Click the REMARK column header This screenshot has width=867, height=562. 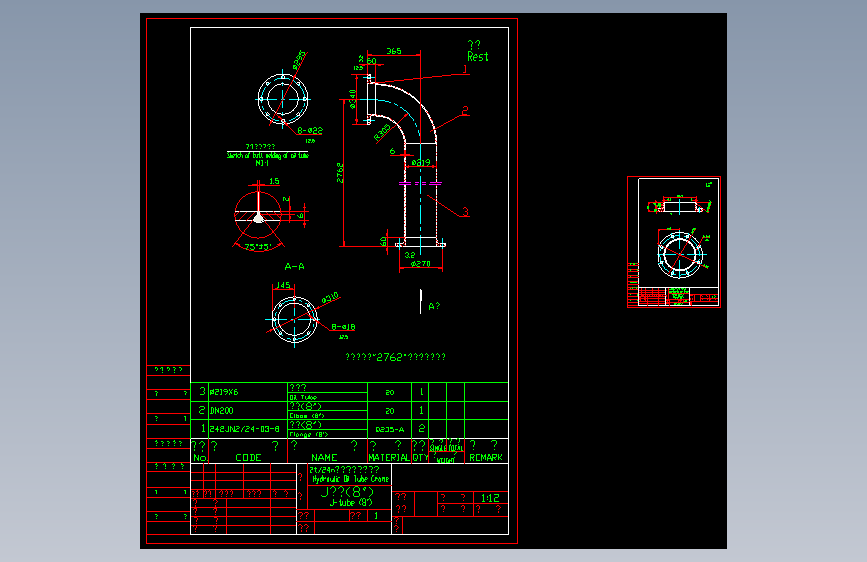click(486, 457)
